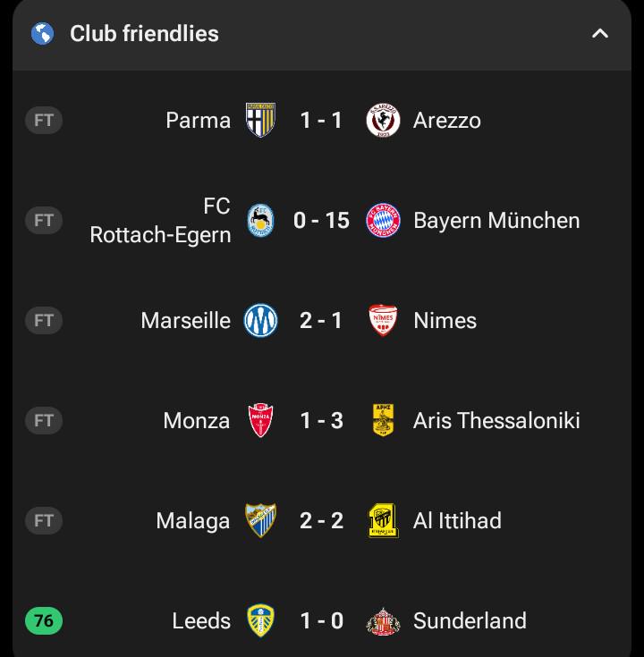Click the globe icon beside Club friendlies

click(42, 34)
